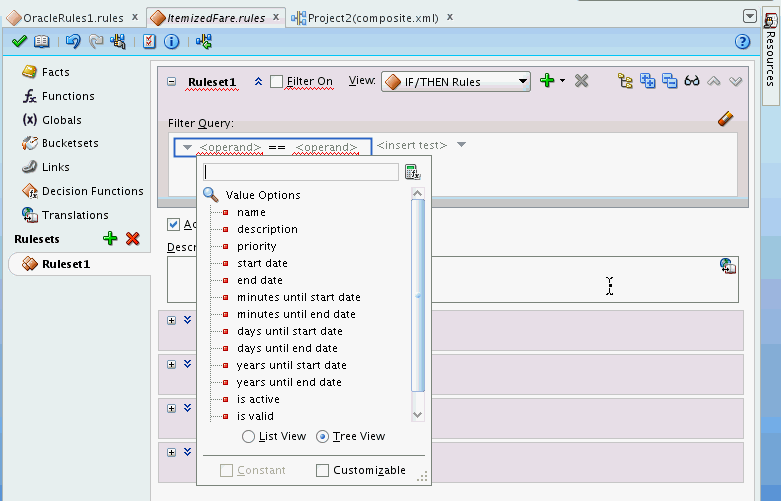Toggle the Customizable checkbox
781x501 pixels.
[x=322, y=470]
